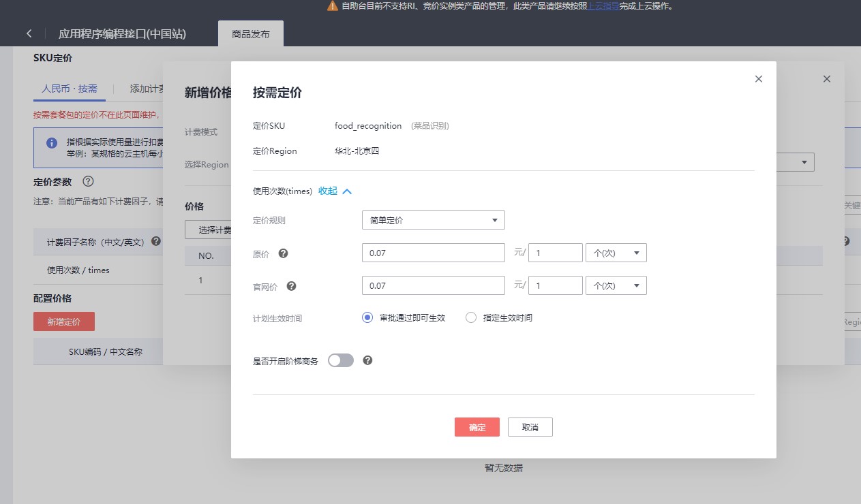Click 华北-北京四 region text
Image resolution: width=861 pixels, height=504 pixels.
click(x=357, y=151)
